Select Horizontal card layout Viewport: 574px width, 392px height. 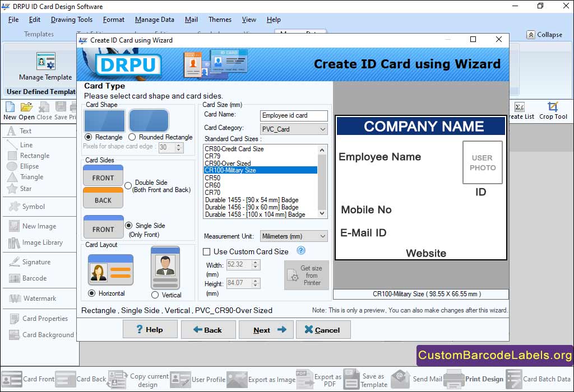[x=91, y=293]
